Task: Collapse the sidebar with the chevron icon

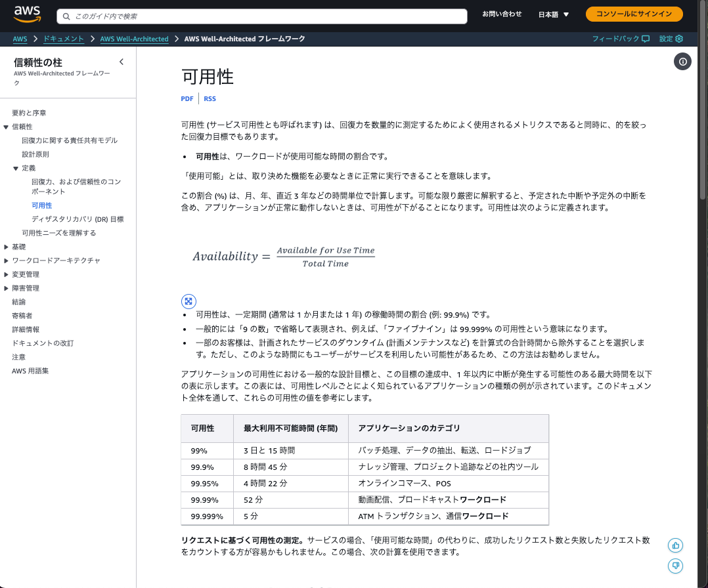Action: tap(122, 62)
